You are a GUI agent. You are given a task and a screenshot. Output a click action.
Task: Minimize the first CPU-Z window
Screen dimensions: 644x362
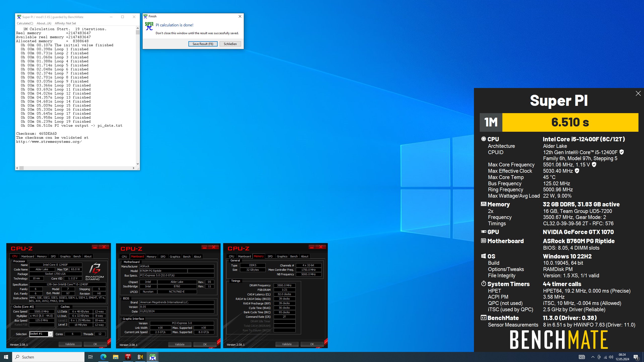95,247
